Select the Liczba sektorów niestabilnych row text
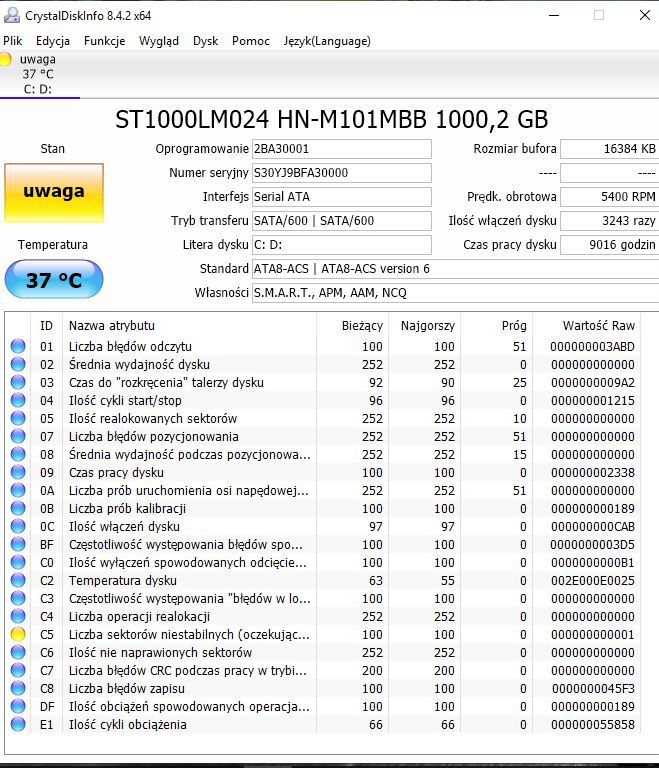Image resolution: width=659 pixels, height=768 pixels. coord(189,634)
